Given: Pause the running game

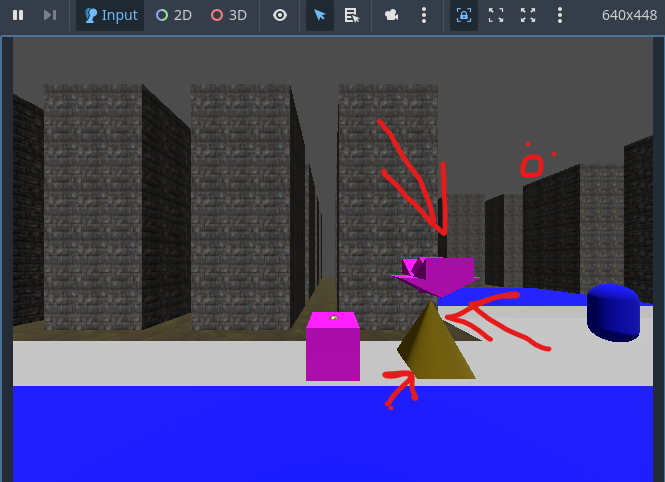Looking at the screenshot, I should click(18, 15).
